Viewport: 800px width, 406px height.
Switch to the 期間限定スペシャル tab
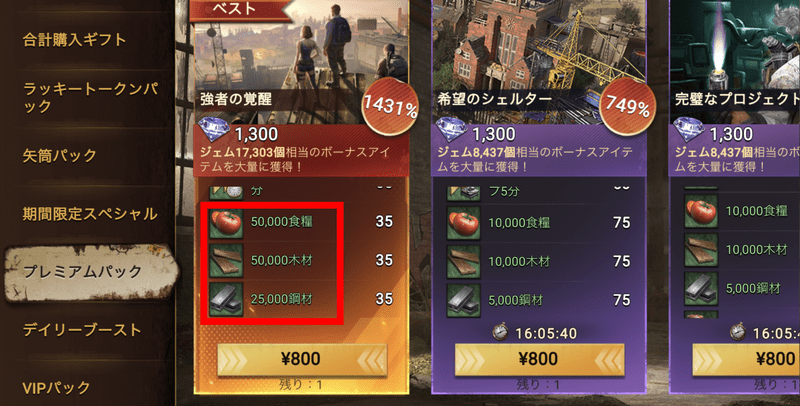[x=90, y=214]
